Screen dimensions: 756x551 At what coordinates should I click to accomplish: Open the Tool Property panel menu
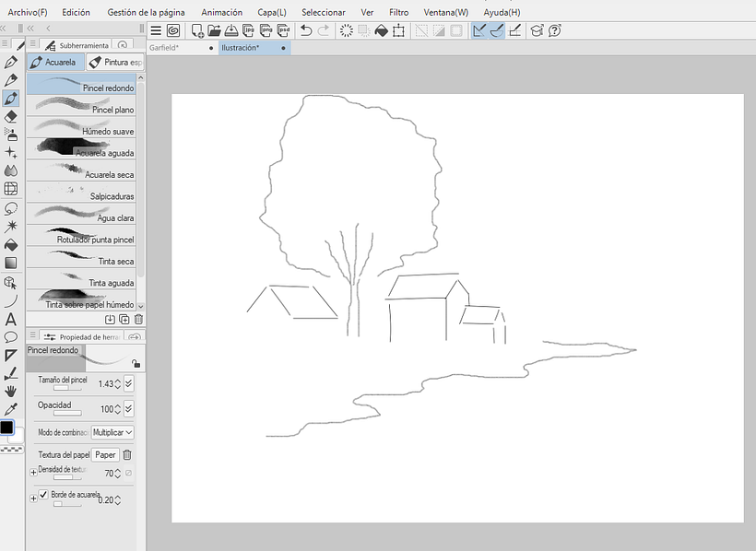pyautogui.click(x=33, y=334)
